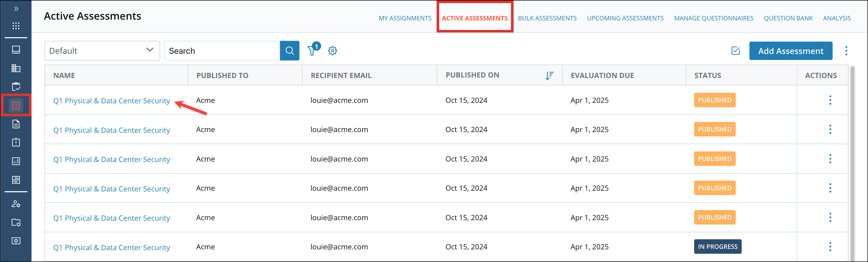Click the exclamation document icon in the sidebar
Screen dimensions: 868x262
[16, 142]
